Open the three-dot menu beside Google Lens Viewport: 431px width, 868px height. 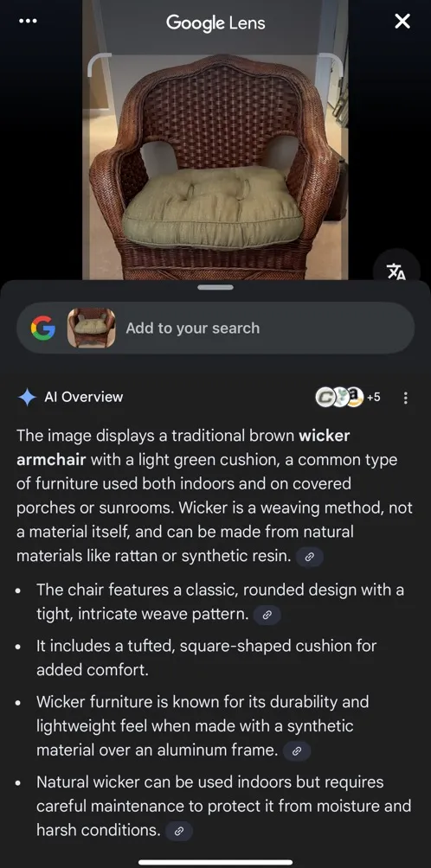(x=28, y=22)
